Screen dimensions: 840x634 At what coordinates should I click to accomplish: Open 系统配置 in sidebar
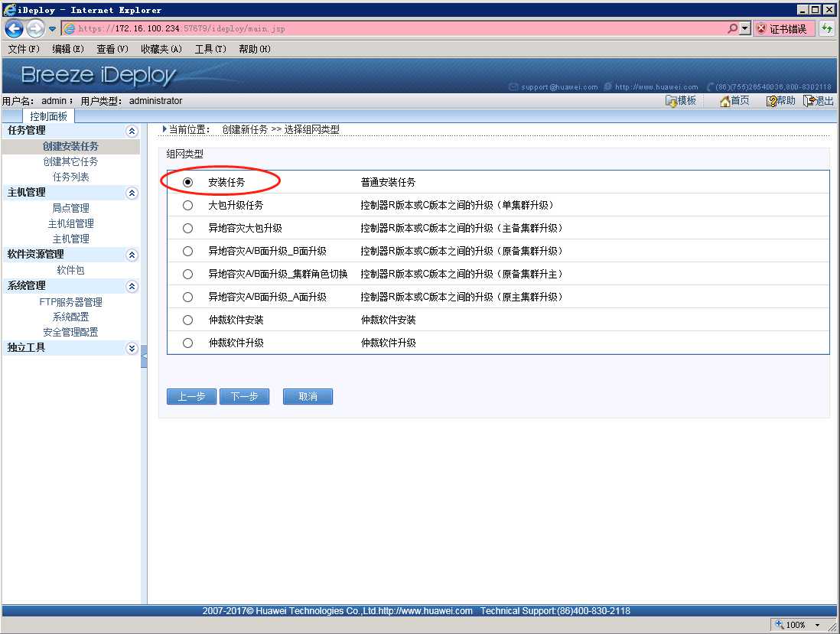70,317
